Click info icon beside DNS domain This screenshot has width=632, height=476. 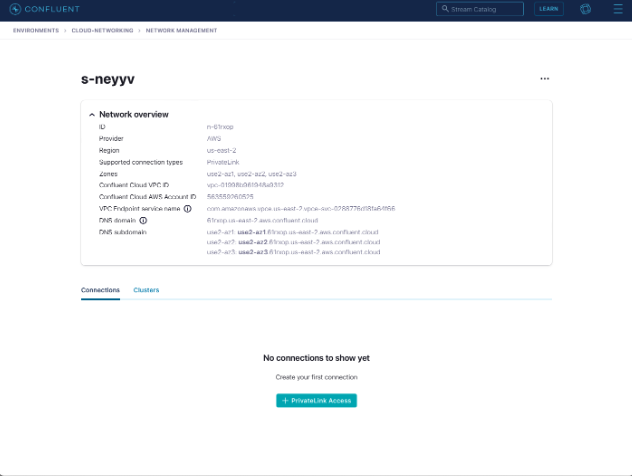[x=143, y=220]
